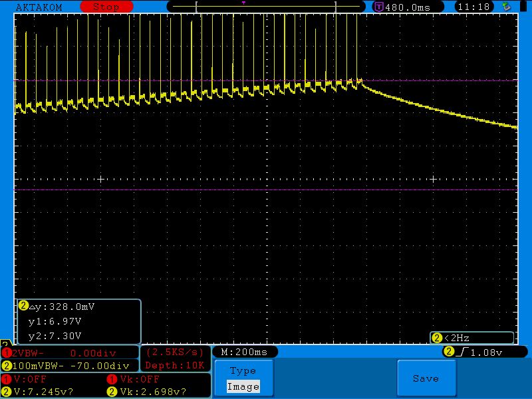532x399 pixels.
Task: Click the y2:7.30V cursor value
Action: click(x=55, y=336)
